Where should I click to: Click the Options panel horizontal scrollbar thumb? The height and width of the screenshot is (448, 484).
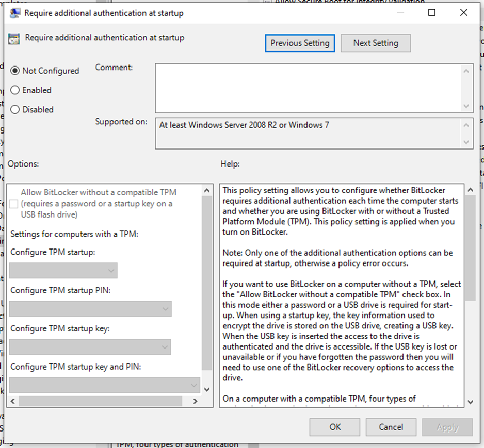[x=100, y=401]
